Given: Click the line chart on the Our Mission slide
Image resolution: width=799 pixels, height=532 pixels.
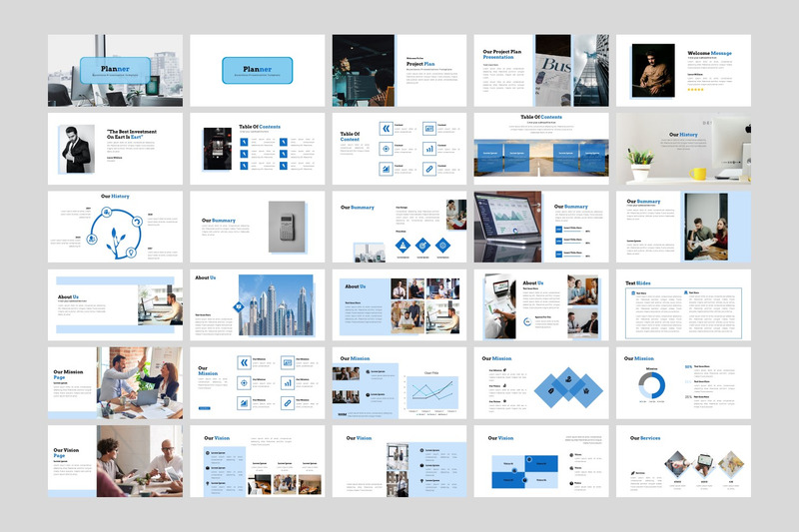Looking at the screenshot, I should [431, 389].
